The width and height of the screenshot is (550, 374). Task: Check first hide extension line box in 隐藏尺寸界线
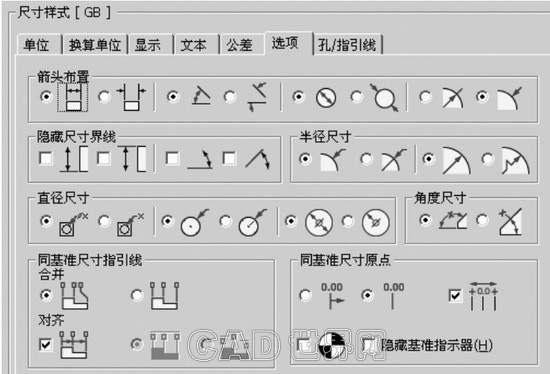[x=46, y=158]
